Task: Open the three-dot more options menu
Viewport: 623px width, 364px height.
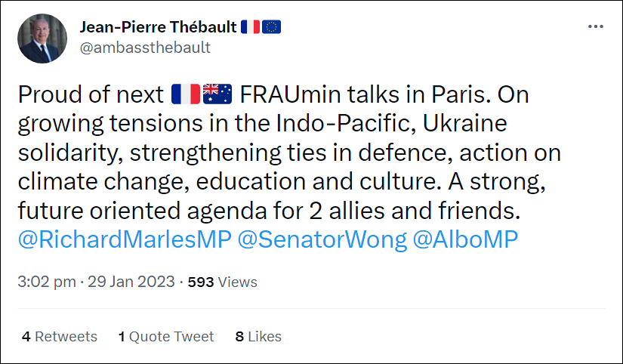Action: coord(596,27)
